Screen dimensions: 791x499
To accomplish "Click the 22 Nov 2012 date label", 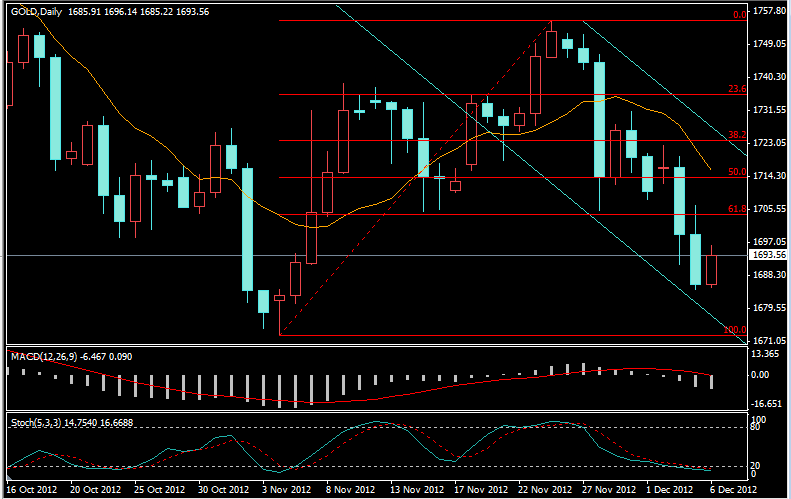I will point(545,489).
